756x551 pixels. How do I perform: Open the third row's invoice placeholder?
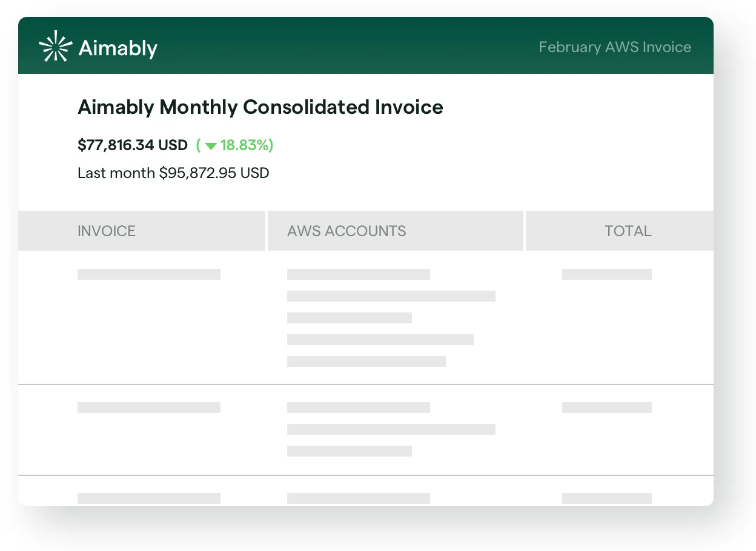click(x=148, y=498)
